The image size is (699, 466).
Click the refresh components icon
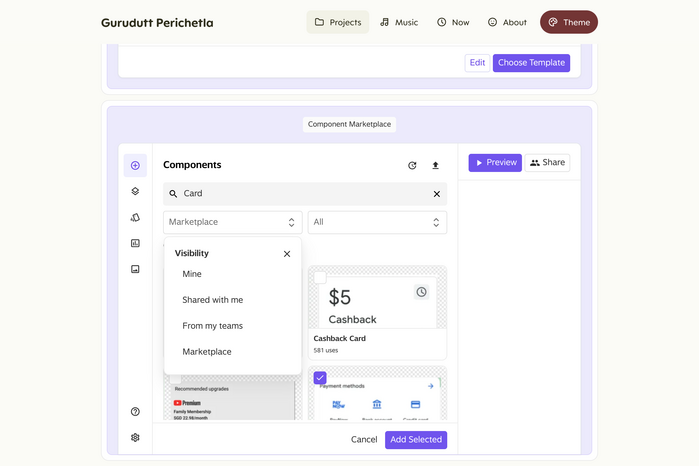tap(412, 165)
